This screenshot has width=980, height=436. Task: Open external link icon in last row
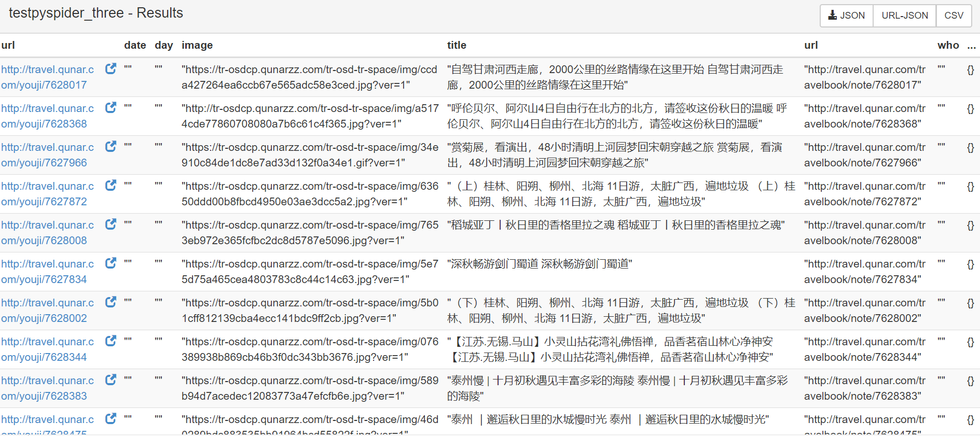click(x=111, y=419)
